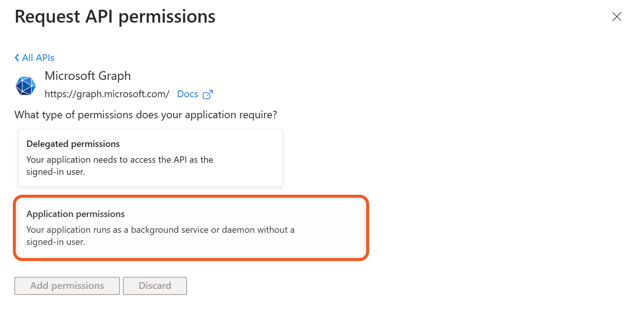Screen dimensions: 644x310
Task: Click the Delegated permissions heading text
Action: pos(73,144)
